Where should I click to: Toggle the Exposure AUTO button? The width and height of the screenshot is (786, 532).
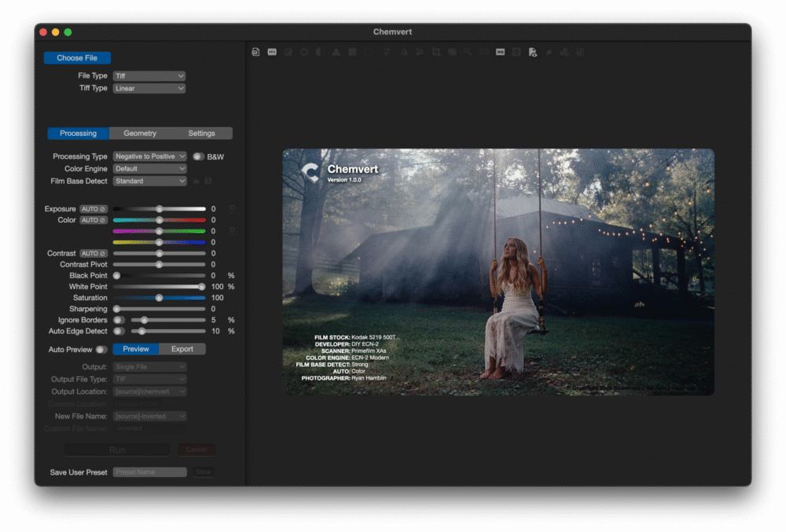click(x=94, y=209)
